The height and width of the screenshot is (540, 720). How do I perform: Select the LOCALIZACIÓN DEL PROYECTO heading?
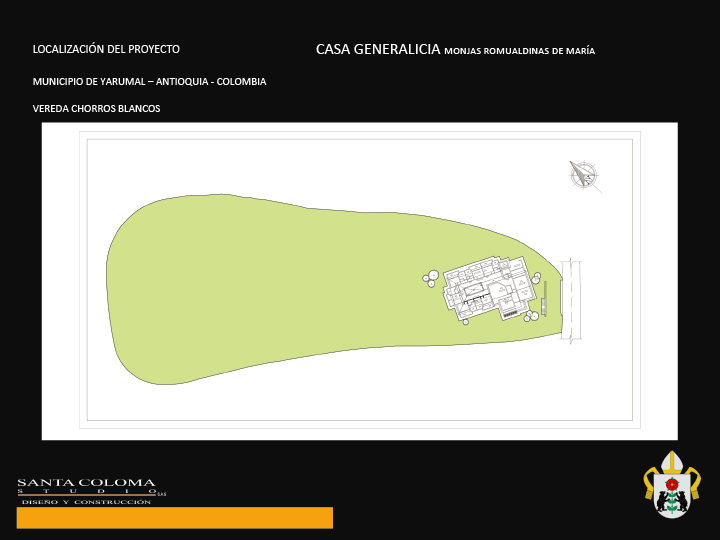[106, 49]
